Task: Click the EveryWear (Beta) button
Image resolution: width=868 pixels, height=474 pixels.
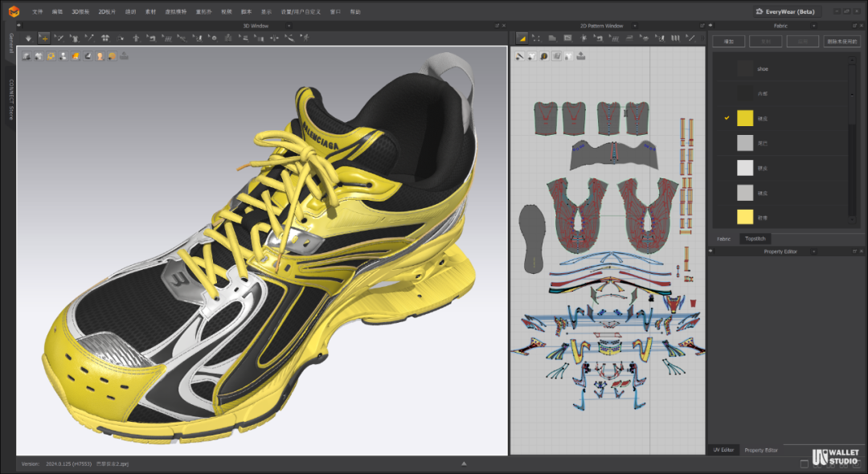Action: (787, 11)
